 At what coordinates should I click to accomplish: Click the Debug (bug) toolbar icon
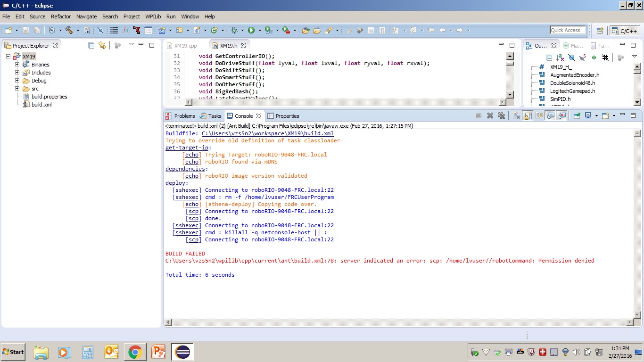234,30
